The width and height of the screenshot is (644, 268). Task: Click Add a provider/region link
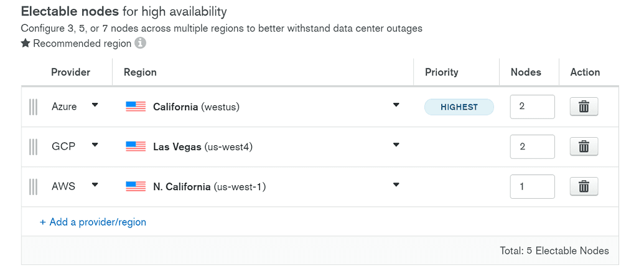[x=93, y=222]
